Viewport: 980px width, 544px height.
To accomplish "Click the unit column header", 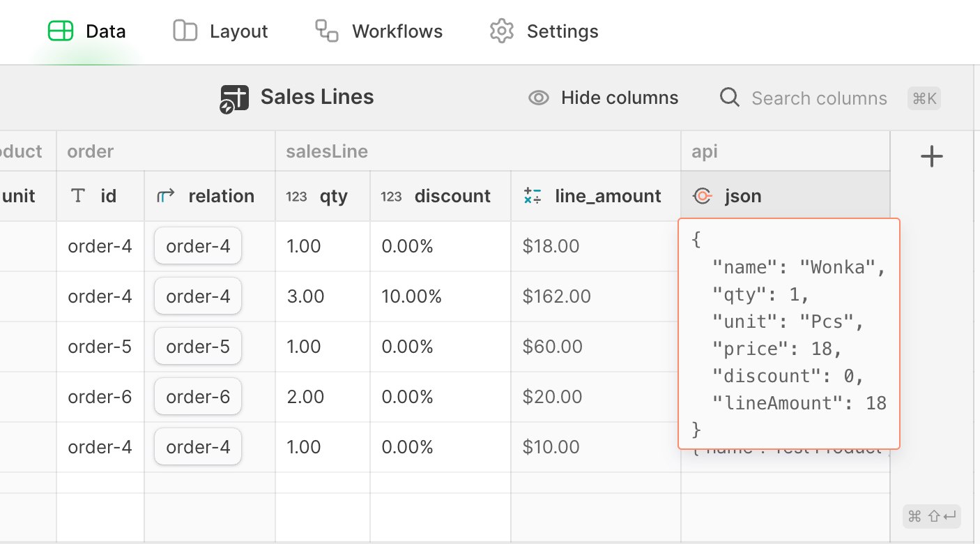I will 28,196.
